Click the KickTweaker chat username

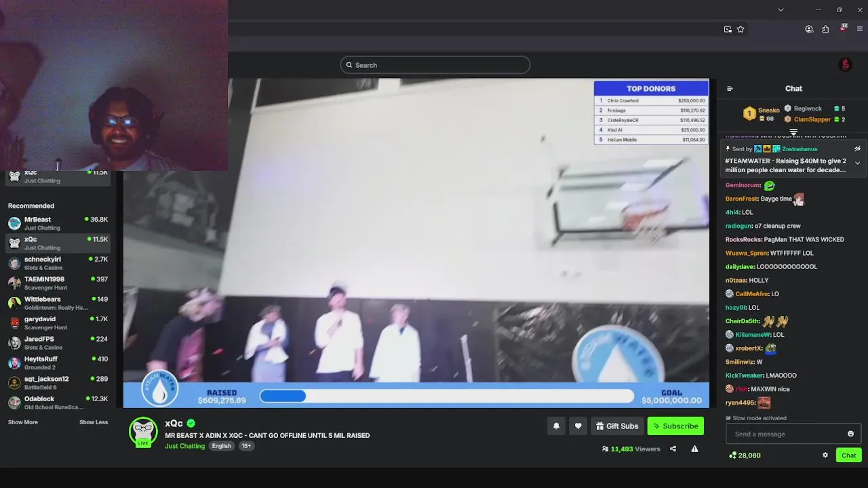point(744,375)
